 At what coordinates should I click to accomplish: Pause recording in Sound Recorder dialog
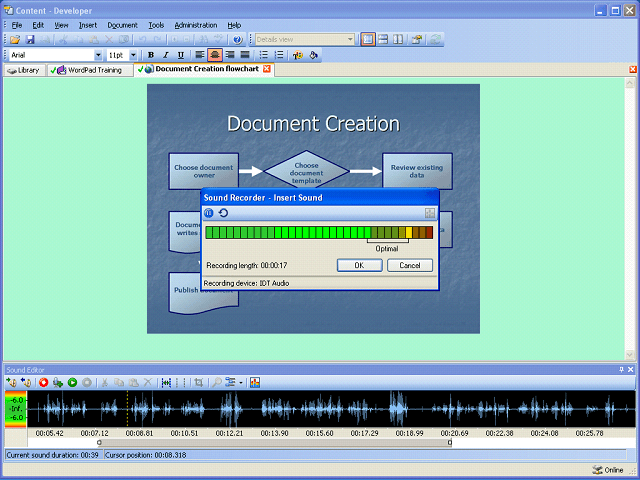(x=209, y=213)
